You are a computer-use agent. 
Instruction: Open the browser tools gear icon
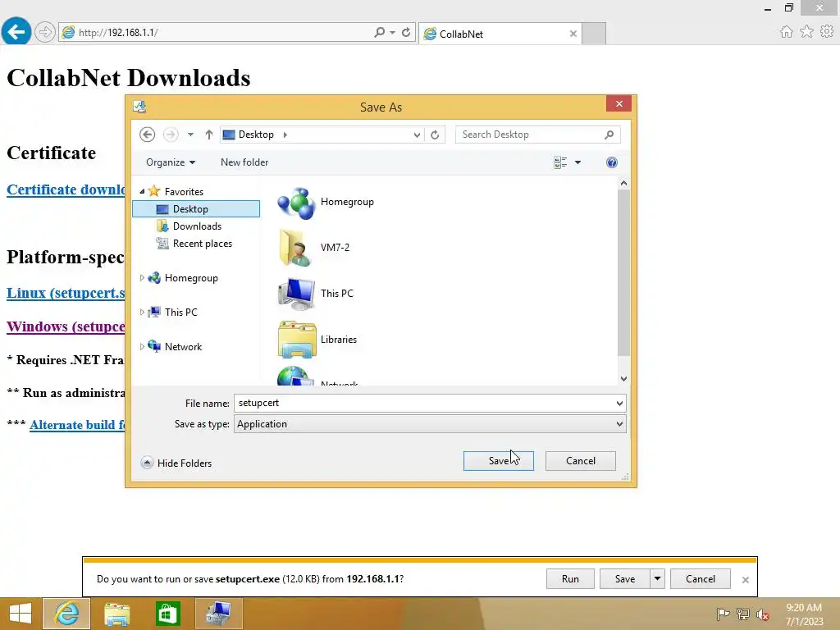click(x=827, y=32)
